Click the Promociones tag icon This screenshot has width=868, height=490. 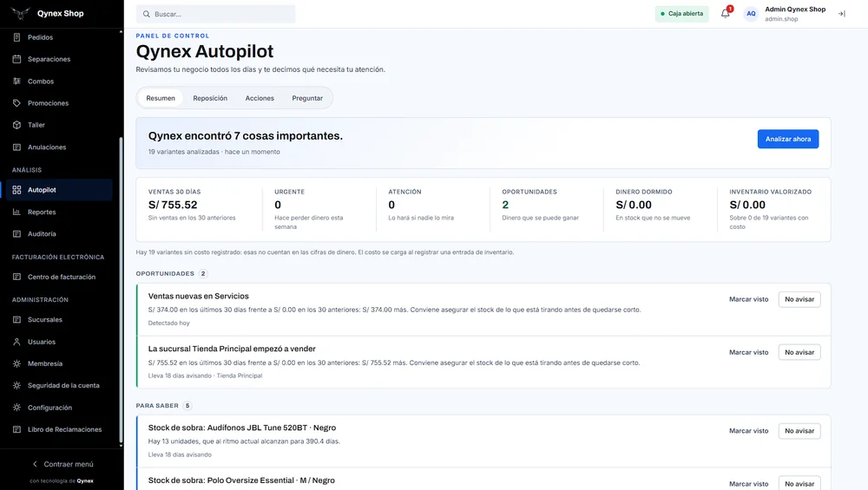pos(16,103)
